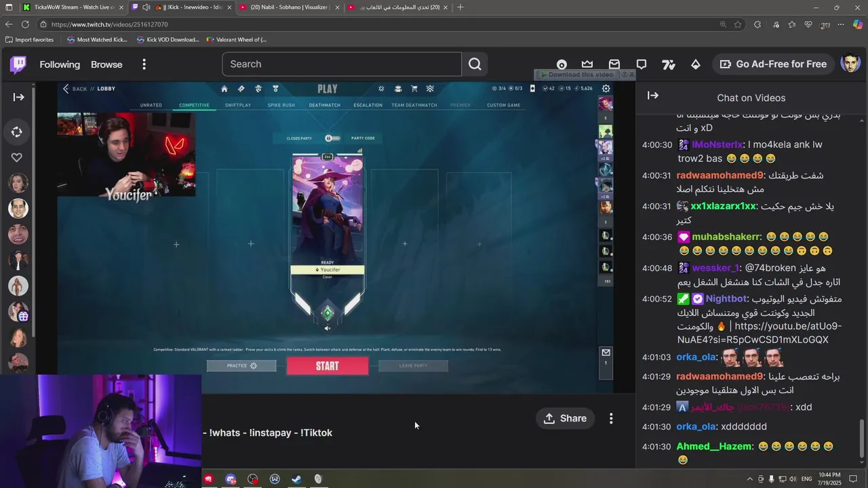Click the red START button in the game

coord(328,366)
